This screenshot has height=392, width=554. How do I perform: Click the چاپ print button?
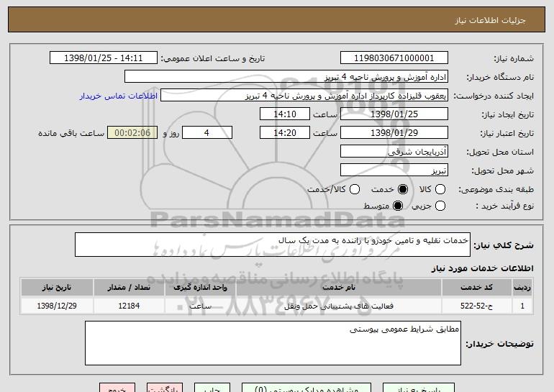click(x=212, y=388)
